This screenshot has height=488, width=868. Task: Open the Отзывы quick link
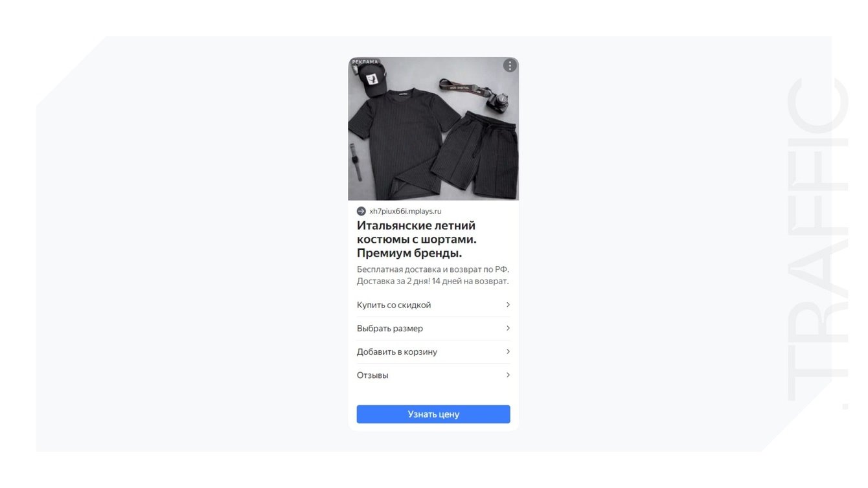coord(433,375)
